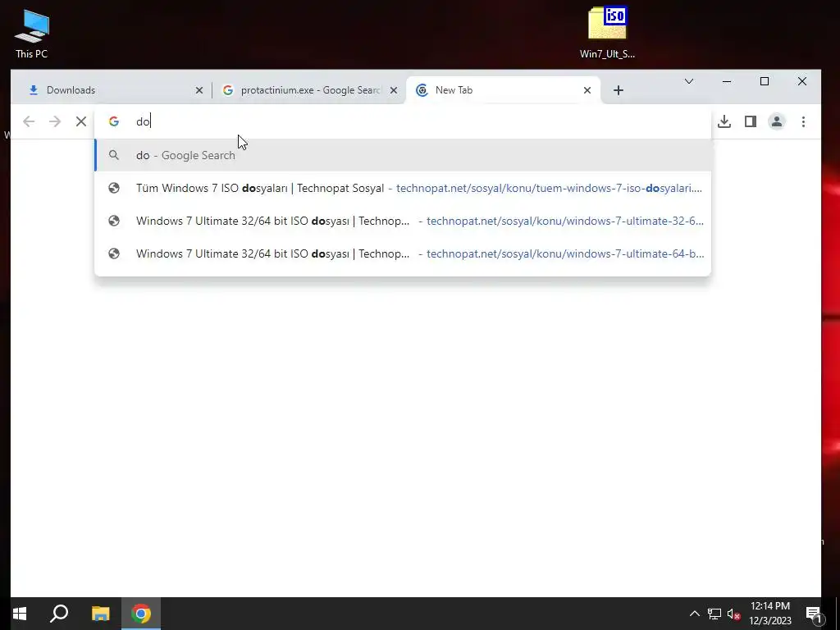Open a new tab with plus button
Screen dimensions: 840x630
(619, 90)
